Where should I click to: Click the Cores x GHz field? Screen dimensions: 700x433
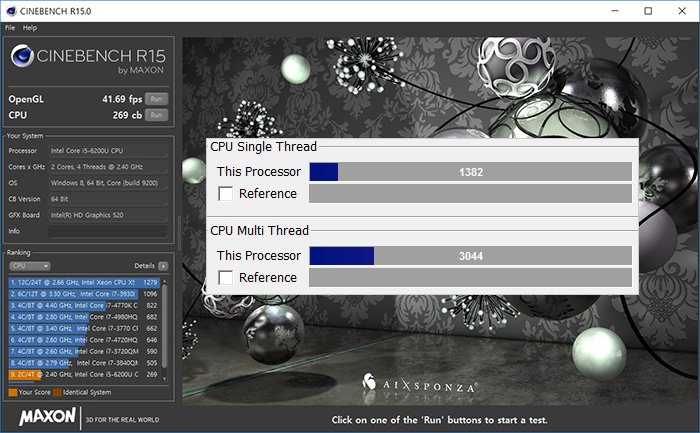(x=108, y=167)
